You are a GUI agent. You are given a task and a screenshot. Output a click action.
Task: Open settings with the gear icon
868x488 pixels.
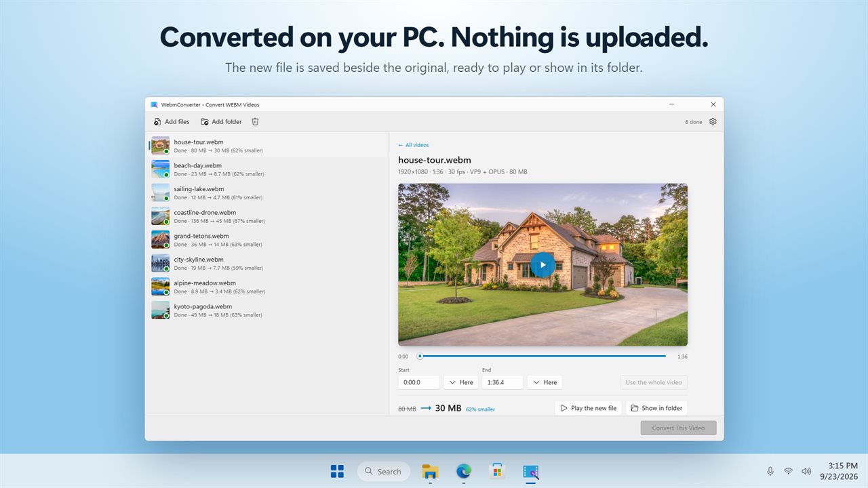(x=713, y=122)
